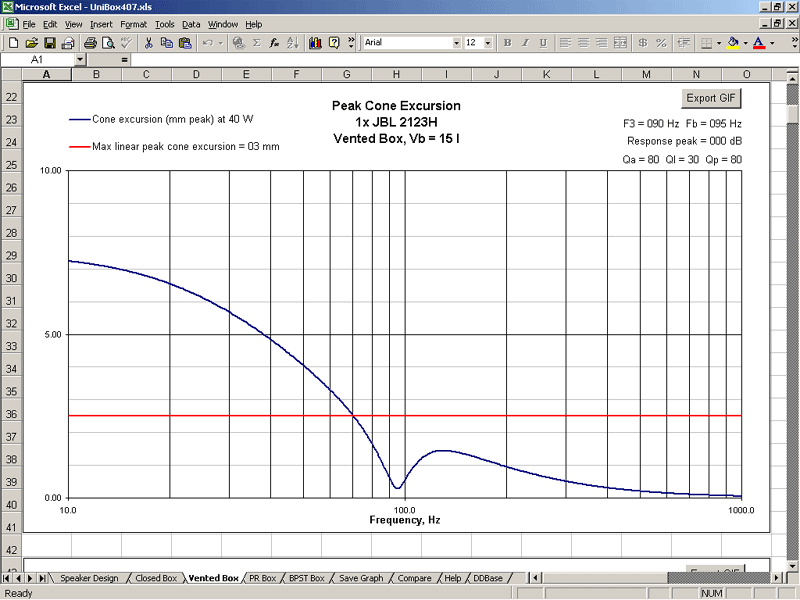Toggle Bold formatting
Screen dimensions: 800x600
click(x=507, y=43)
